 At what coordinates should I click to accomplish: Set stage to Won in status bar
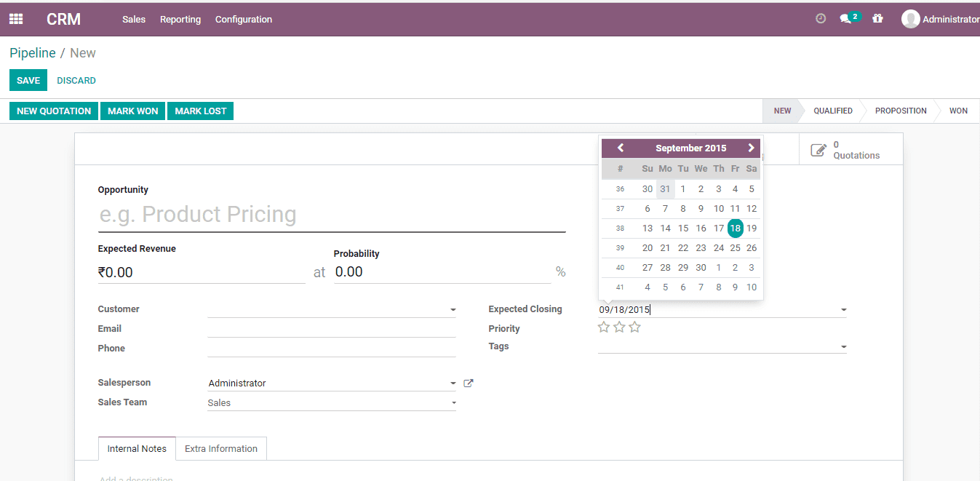[x=958, y=111]
